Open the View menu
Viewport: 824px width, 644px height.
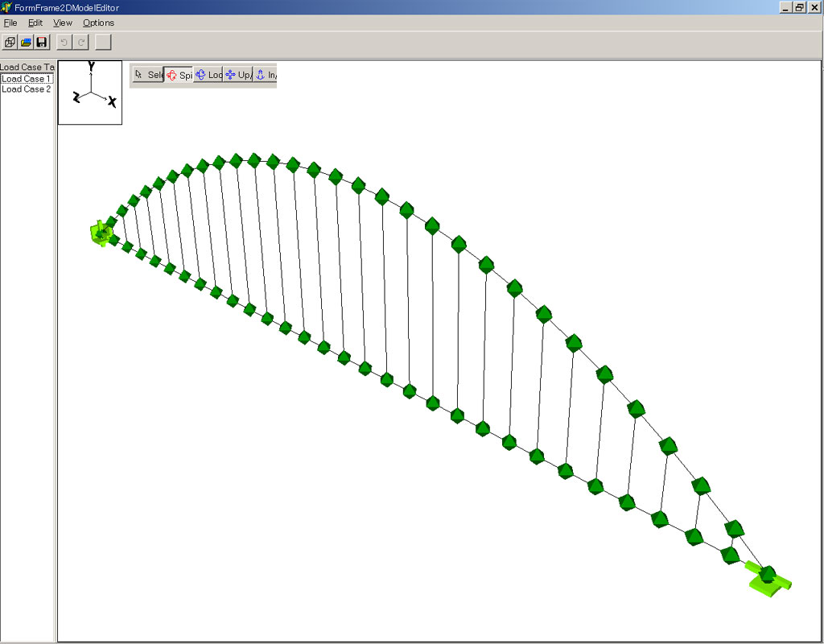63,23
